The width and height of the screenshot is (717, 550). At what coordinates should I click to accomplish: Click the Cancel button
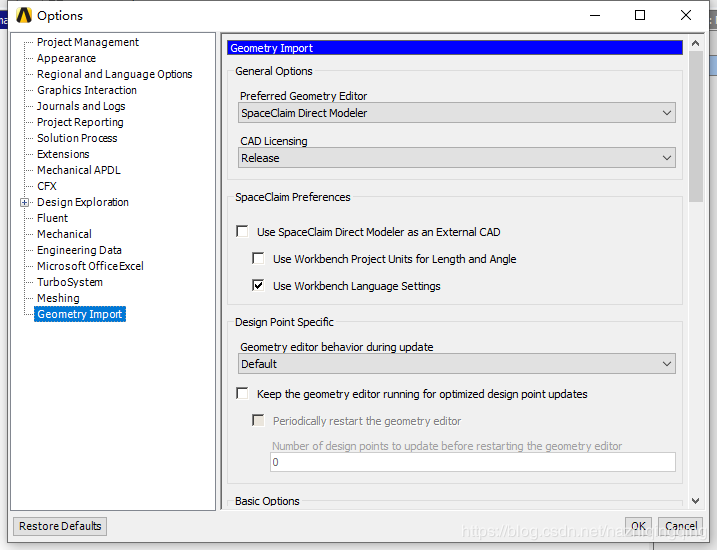click(x=681, y=526)
